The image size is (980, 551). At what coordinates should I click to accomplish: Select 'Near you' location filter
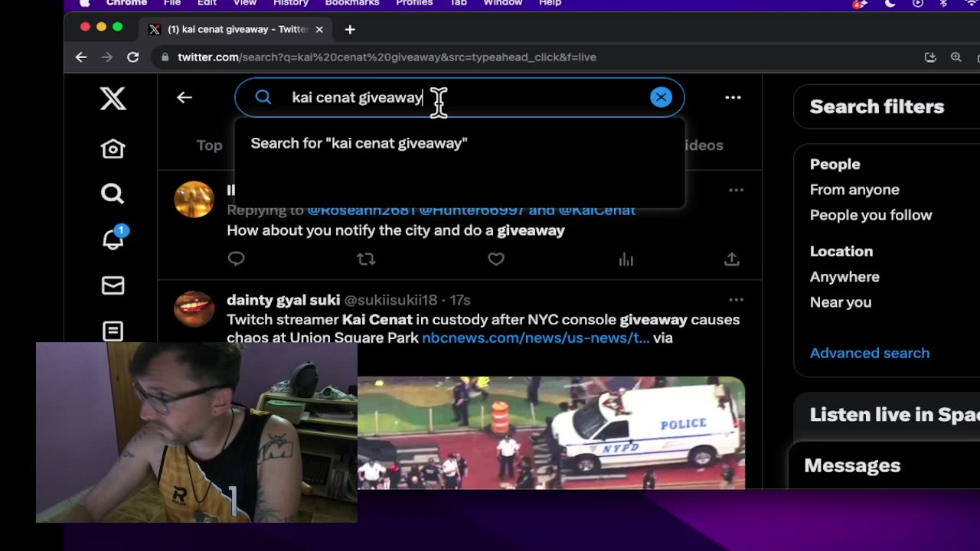[x=841, y=302]
